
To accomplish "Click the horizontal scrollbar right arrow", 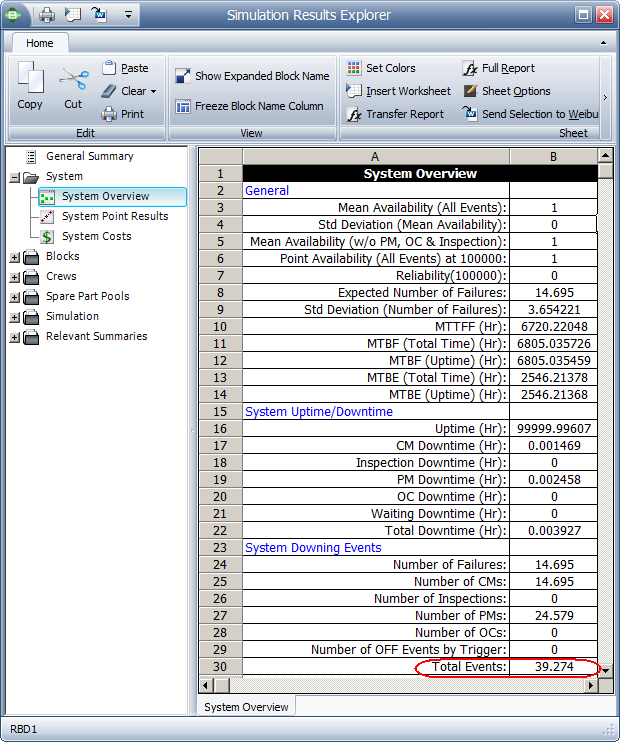I will click(591, 685).
